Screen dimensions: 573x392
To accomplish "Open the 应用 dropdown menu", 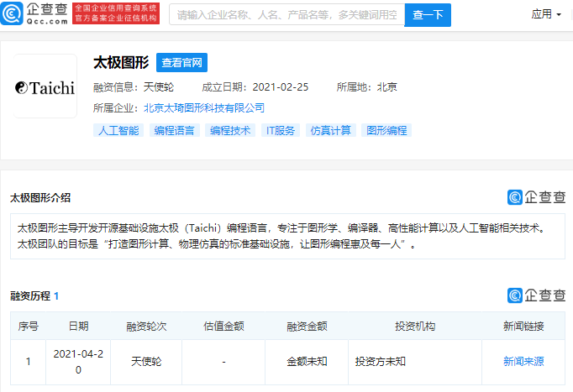I will [546, 14].
